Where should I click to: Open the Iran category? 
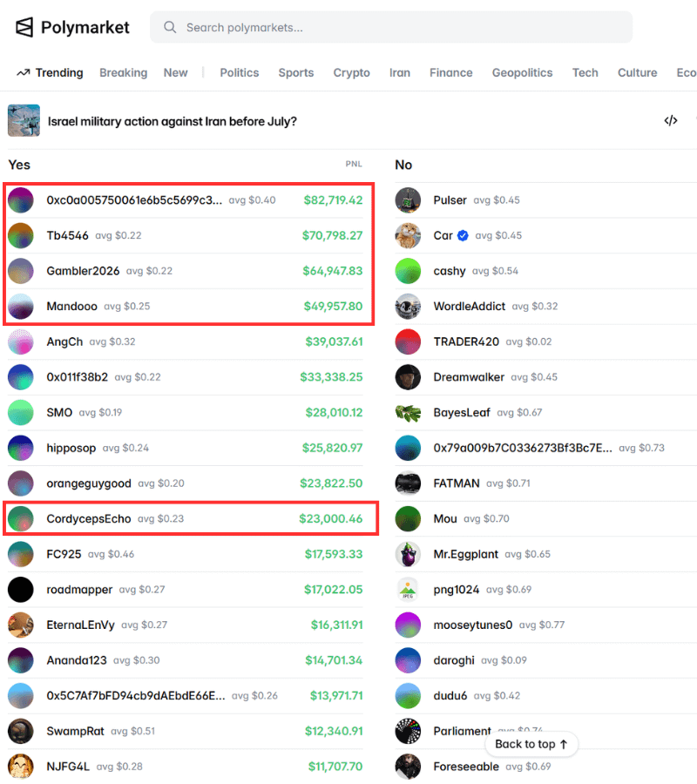point(400,73)
